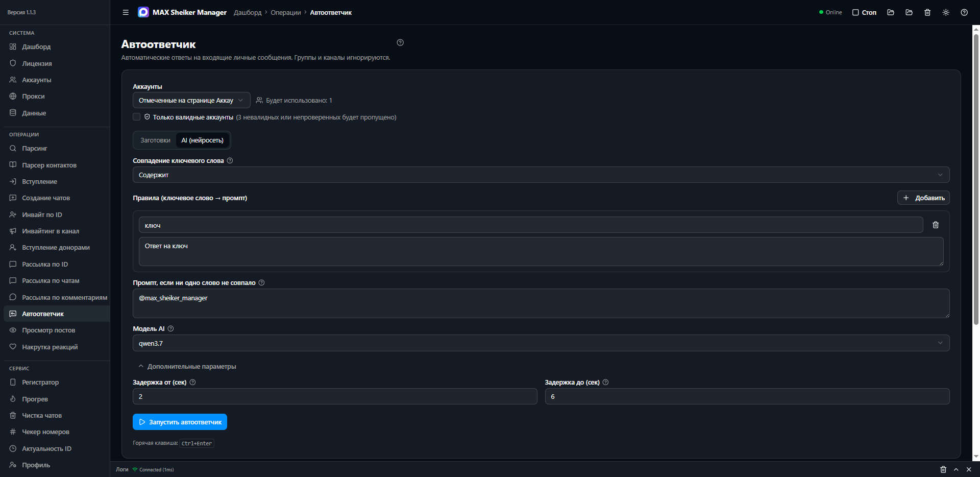This screenshot has width=980, height=477.
Task: Expand logs panel with up chevron
Action: coord(956,469)
